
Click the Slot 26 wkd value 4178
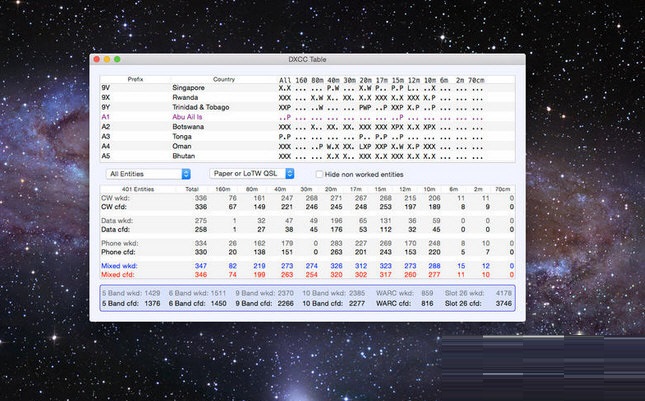click(503, 293)
